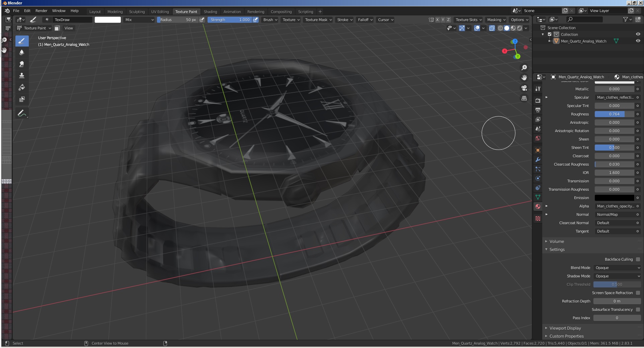Toggle X axis symmetry
This screenshot has width=644, height=348.
[x=437, y=20]
